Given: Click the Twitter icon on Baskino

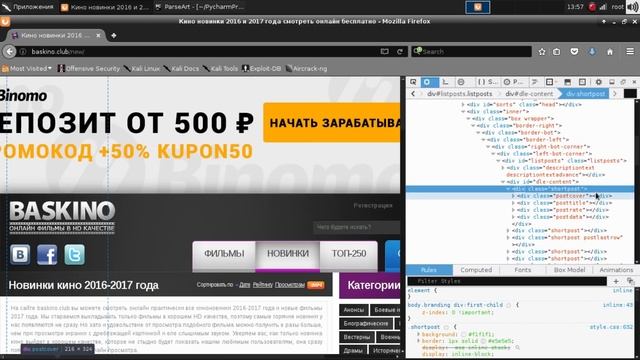Looking at the screenshot, I should 74,255.
